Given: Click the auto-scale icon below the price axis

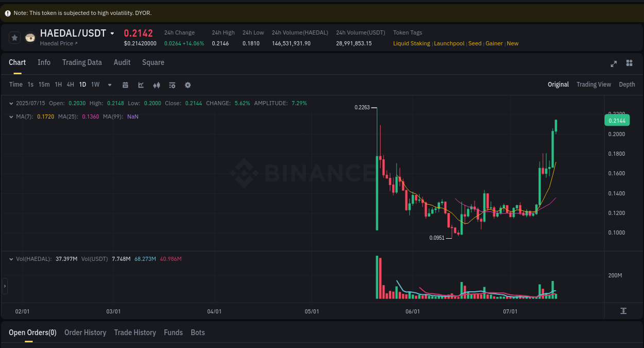Looking at the screenshot, I should (x=623, y=311).
